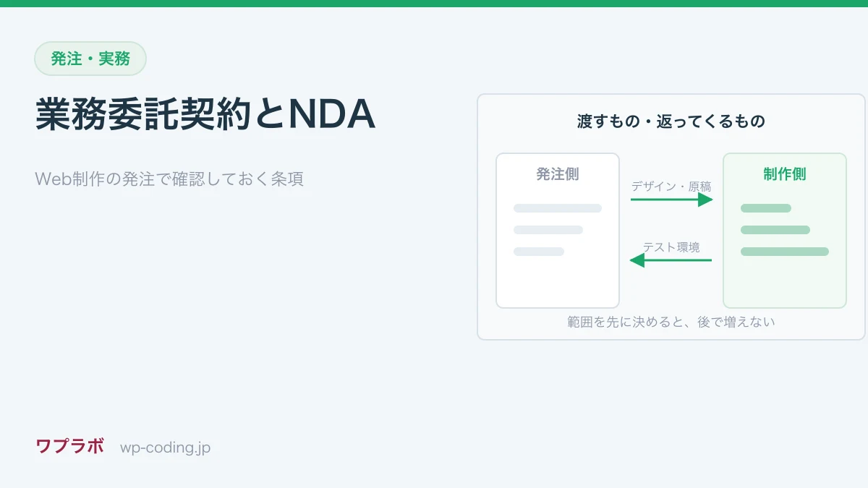Screen dimensions: 868x488
Task: Click the 渡すもの・返ってくるもの diagram title
Action: [x=671, y=121]
